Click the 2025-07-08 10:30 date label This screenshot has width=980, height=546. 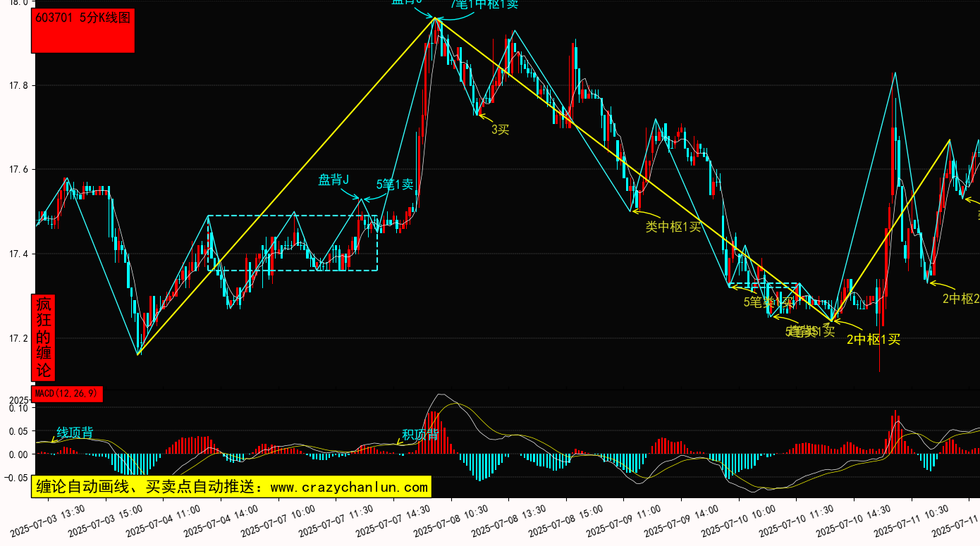point(451,520)
